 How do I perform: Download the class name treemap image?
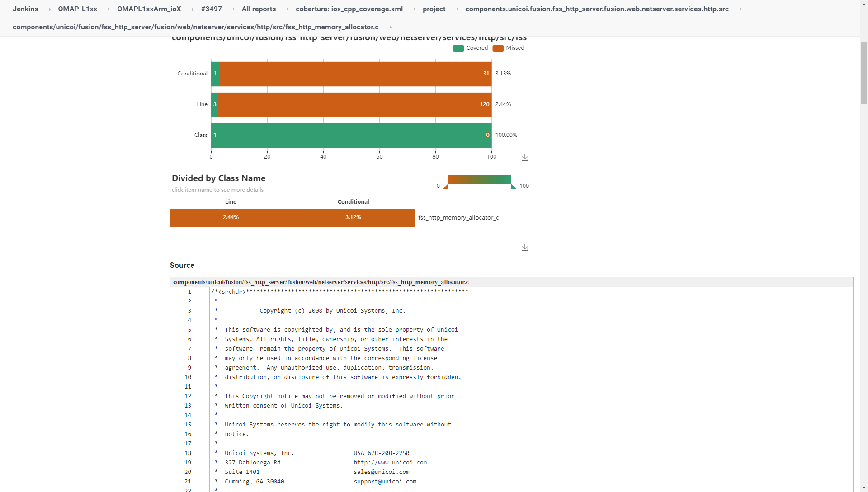524,247
